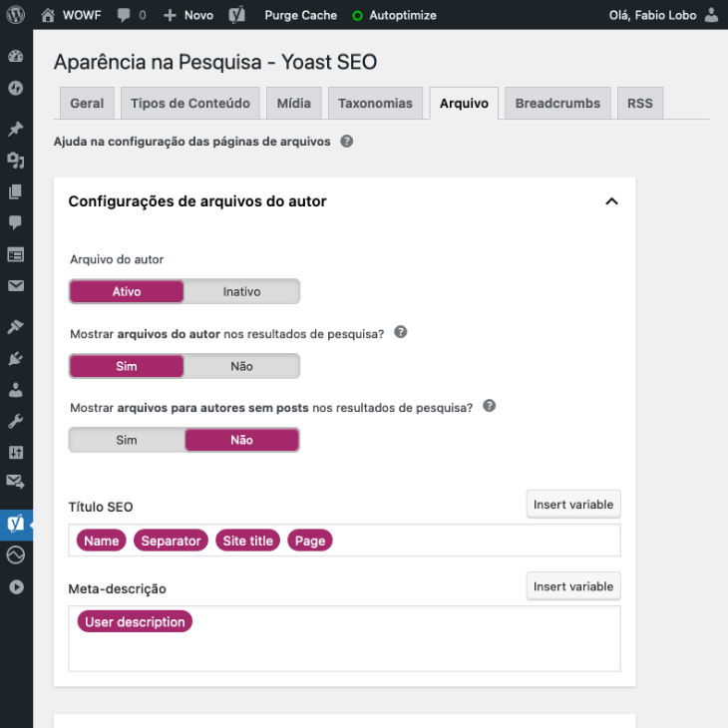Open help for showing author archives question
Screen dimensions: 728x728
click(401, 332)
